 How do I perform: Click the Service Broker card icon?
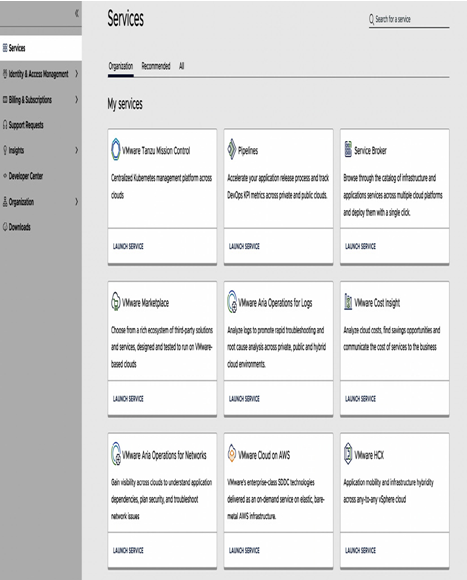tap(348, 149)
